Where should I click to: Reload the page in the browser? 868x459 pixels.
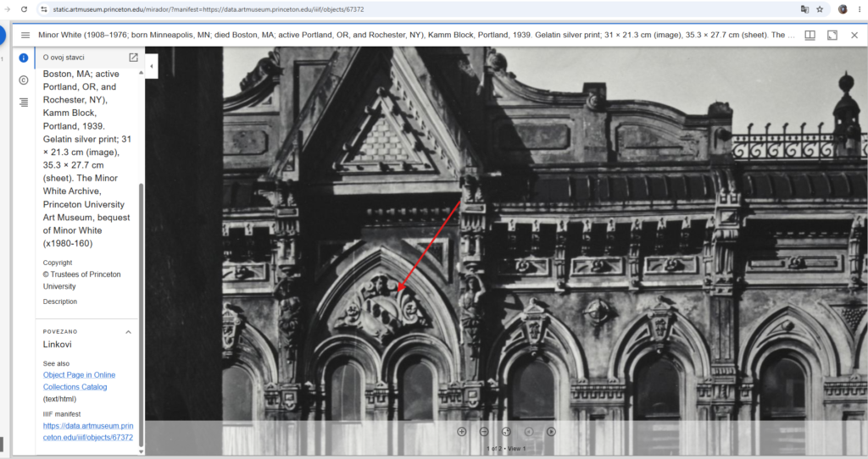click(24, 9)
